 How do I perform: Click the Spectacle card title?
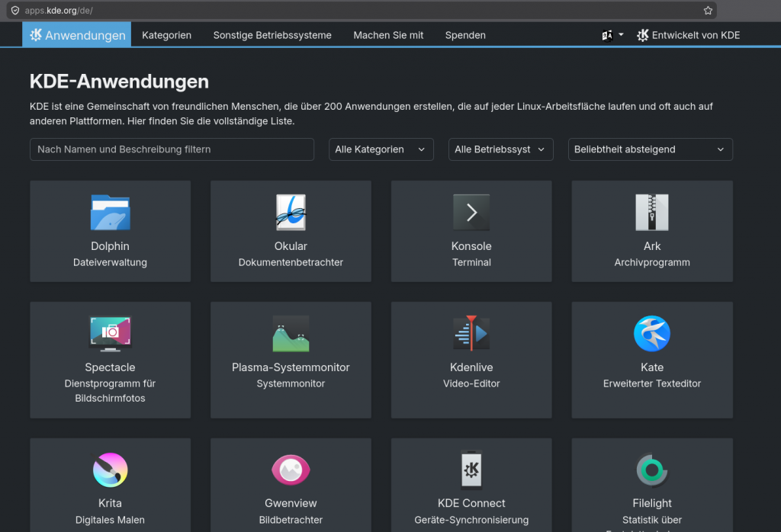(110, 367)
